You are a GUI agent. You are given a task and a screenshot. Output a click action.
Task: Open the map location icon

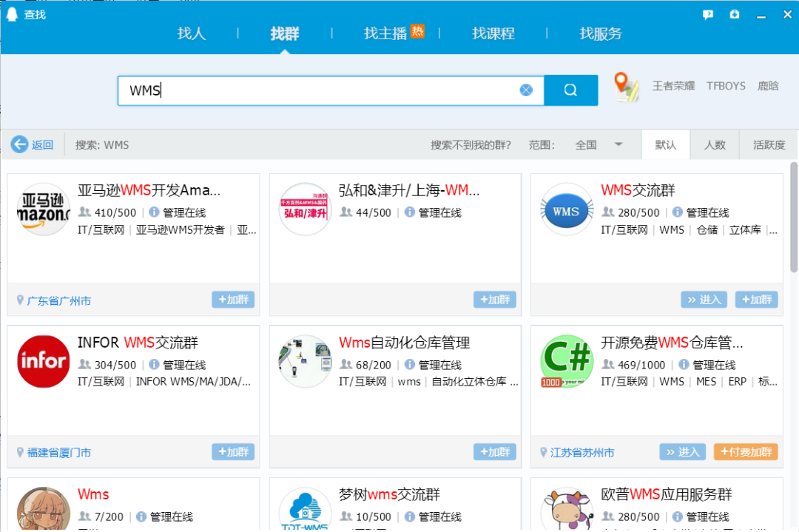coord(626,87)
